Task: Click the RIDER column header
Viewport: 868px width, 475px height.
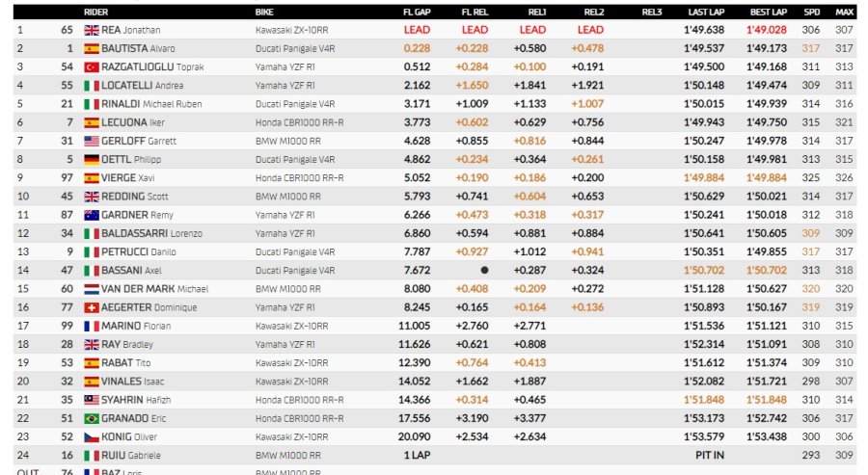Action: click(95, 12)
